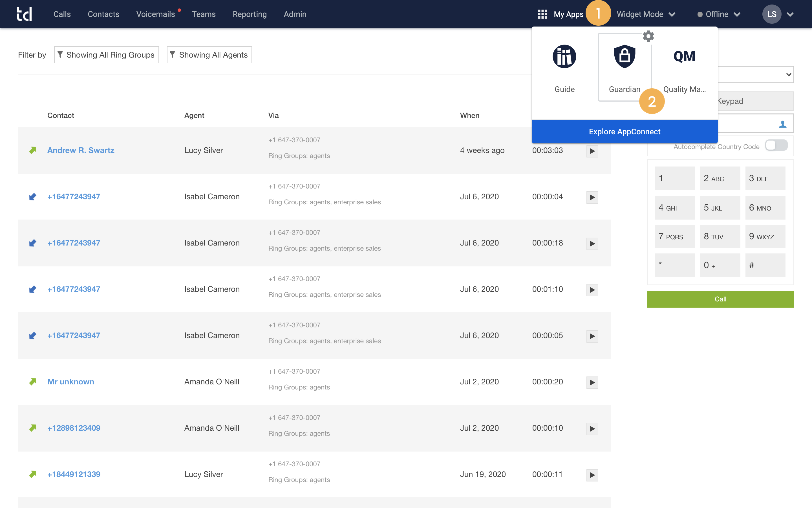Expand the Widget Mode dropdown
This screenshot has width=812, height=508.
tap(646, 14)
